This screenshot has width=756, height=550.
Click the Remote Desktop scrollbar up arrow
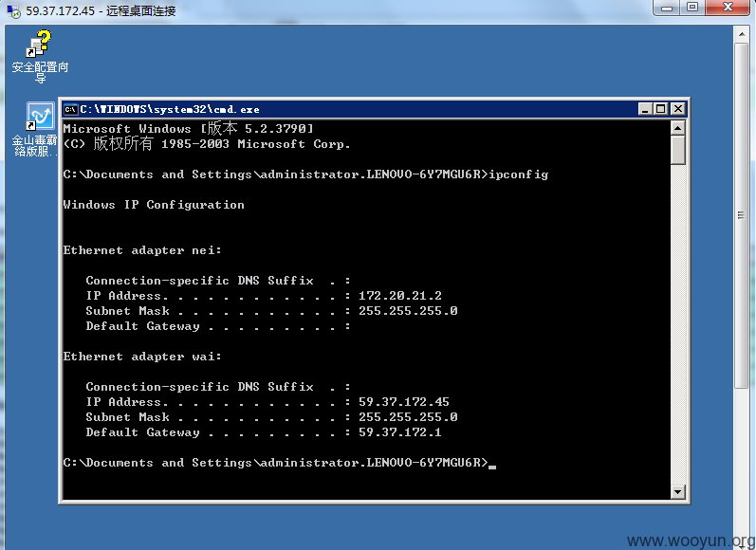(742, 35)
